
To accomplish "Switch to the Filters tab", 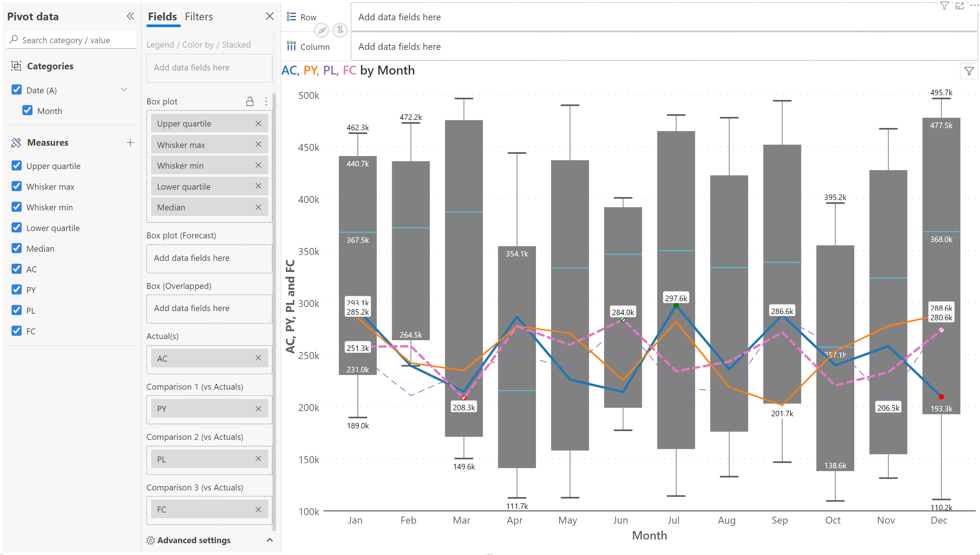I will click(x=198, y=16).
